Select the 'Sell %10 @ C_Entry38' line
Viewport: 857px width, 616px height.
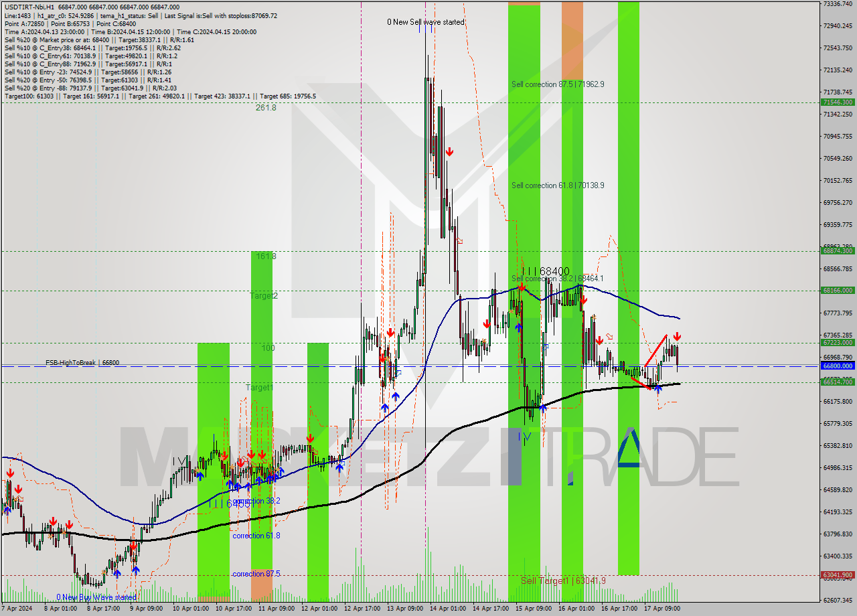[x=92, y=48]
